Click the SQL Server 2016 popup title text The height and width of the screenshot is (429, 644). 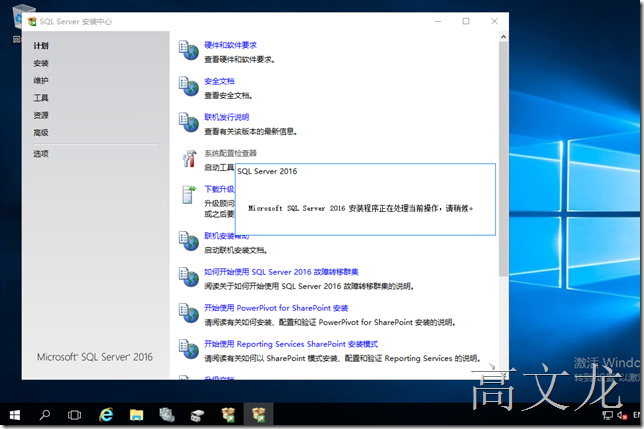[267, 171]
